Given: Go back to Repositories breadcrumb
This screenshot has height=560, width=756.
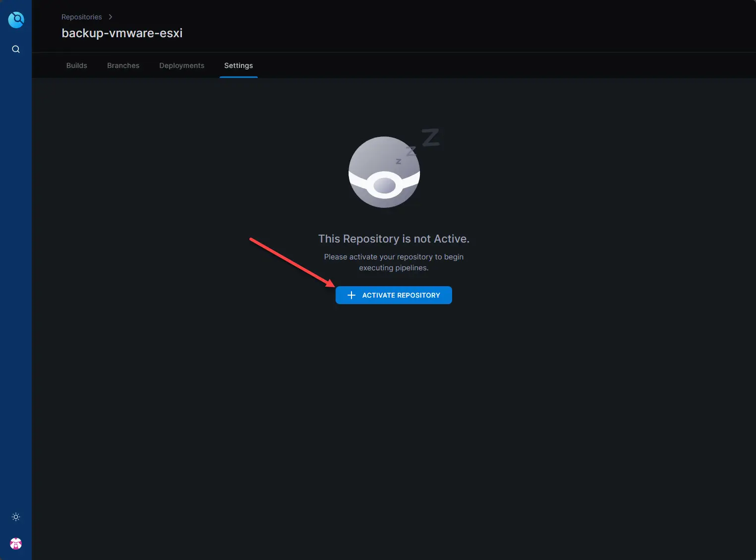Looking at the screenshot, I should 82,17.
